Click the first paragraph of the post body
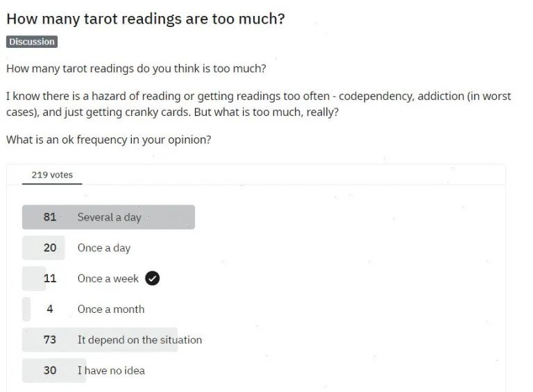Image resolution: width=533 pixels, height=392 pixels. pyautogui.click(x=136, y=69)
